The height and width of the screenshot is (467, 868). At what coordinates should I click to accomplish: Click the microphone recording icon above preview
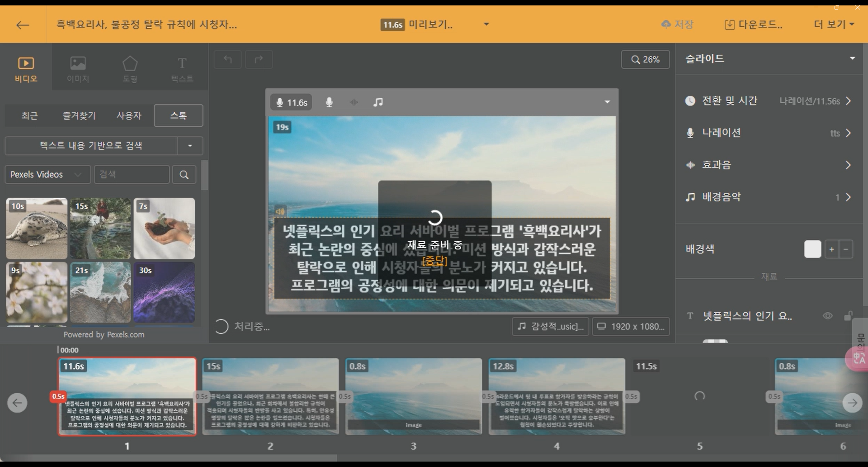coord(329,102)
